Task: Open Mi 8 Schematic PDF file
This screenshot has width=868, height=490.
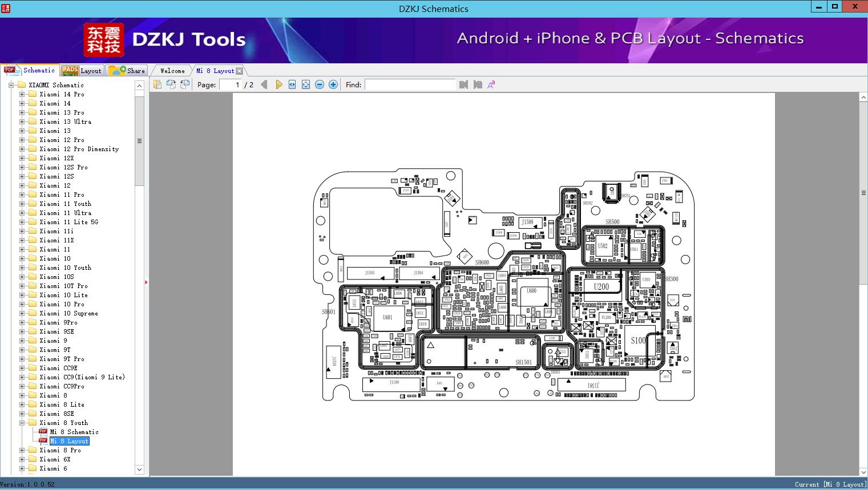Action: tap(74, 432)
